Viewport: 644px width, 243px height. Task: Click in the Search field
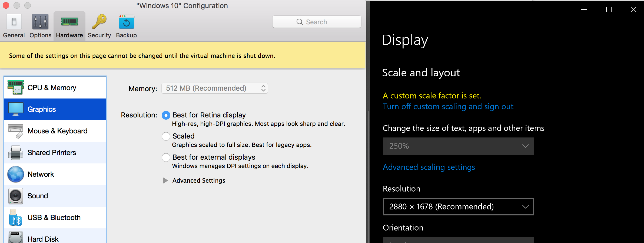pyautogui.click(x=317, y=22)
